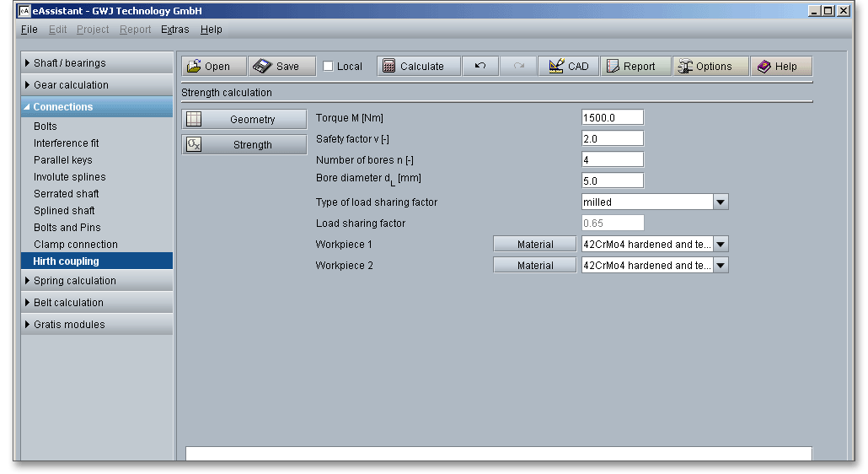Click the Open file toolbar icon
Image resolution: width=868 pixels, height=474 pixels.
(x=195, y=67)
